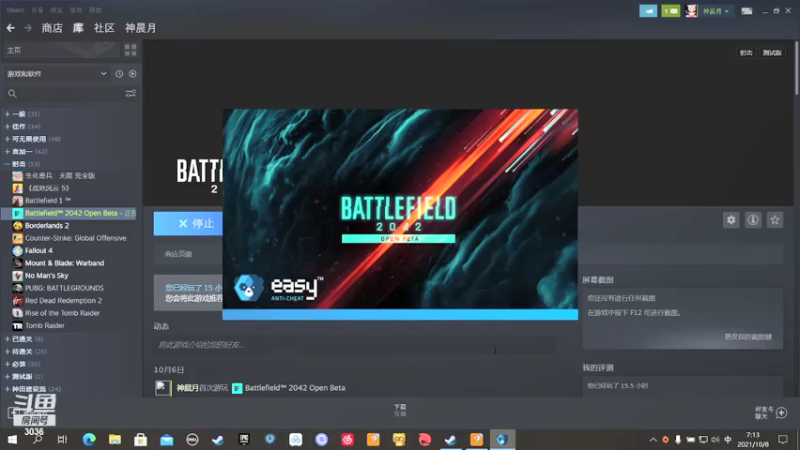Viewport: 800px width, 450px height.
Task: Select PUBG: BATTLEGROUNDS in library
Action: coord(64,288)
